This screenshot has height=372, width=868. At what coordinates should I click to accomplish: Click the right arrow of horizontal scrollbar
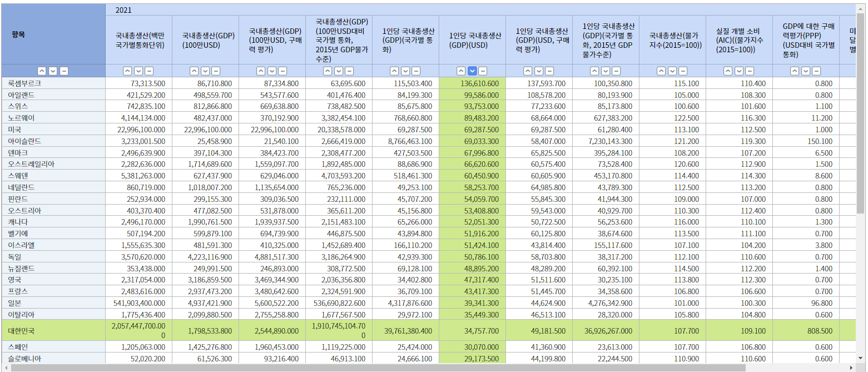click(851, 368)
